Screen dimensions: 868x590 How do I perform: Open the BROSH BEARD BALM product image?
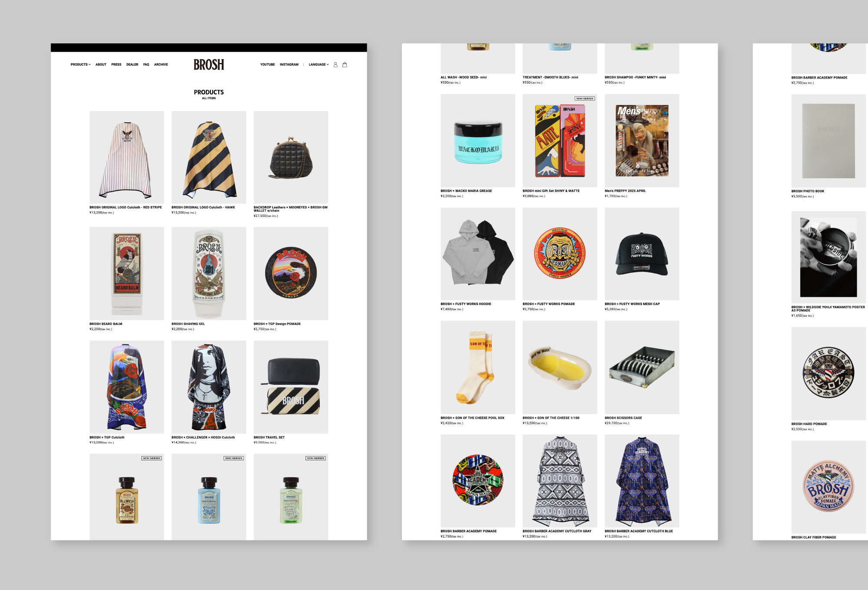click(127, 273)
